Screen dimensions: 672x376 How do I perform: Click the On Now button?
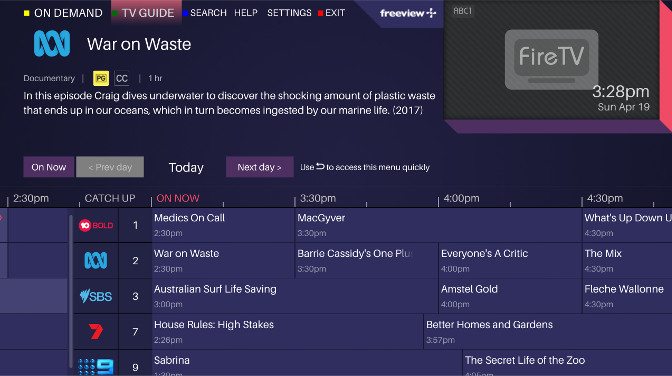tap(48, 167)
